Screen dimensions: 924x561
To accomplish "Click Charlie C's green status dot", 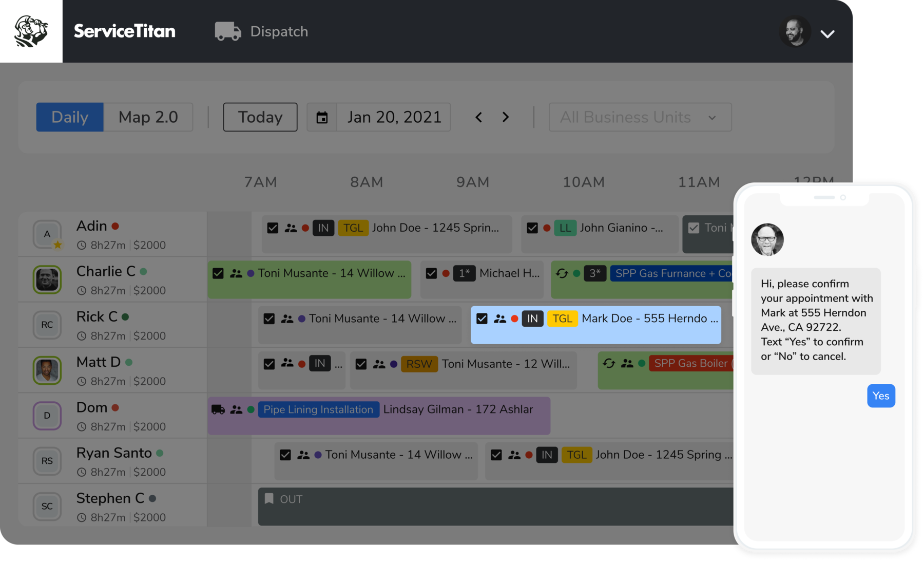I will click(x=144, y=271).
